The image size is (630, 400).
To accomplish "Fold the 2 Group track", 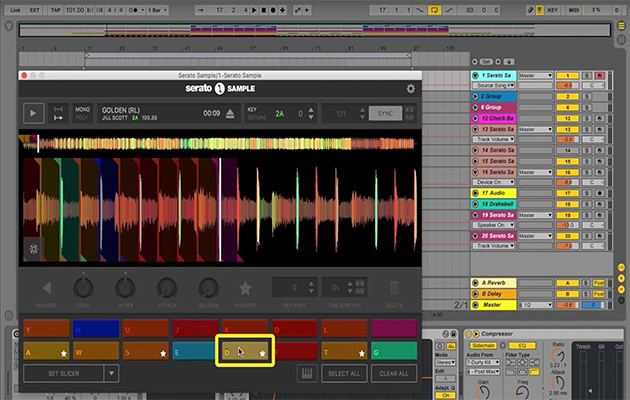I will pyautogui.click(x=475, y=96).
